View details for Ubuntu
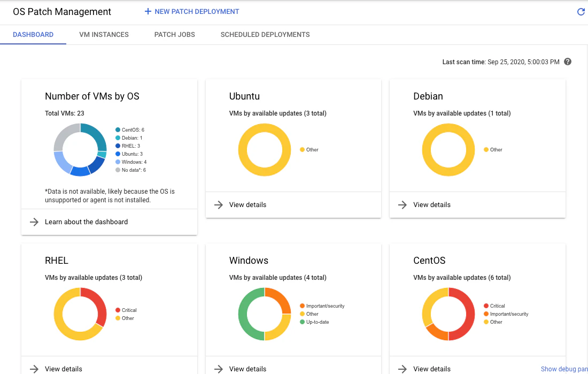 point(248,204)
